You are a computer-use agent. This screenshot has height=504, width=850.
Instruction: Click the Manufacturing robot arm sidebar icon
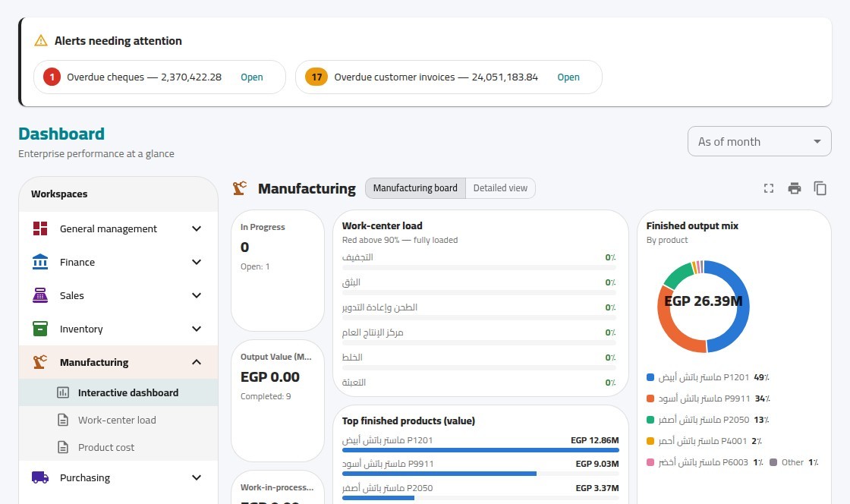(40, 362)
